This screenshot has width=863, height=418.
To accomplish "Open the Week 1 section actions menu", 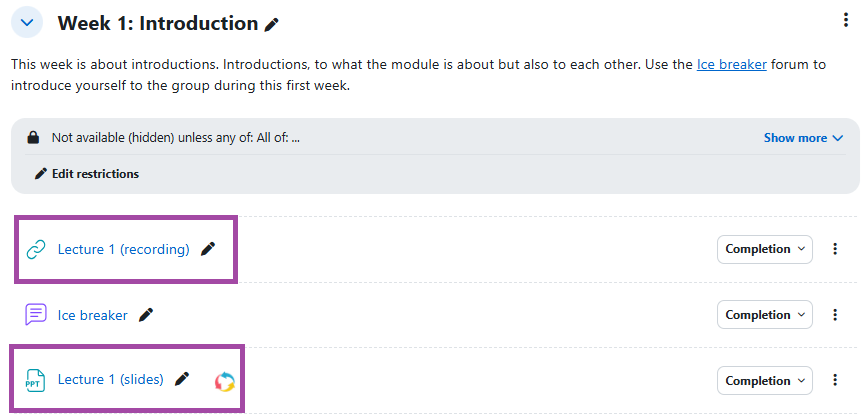I will [847, 21].
